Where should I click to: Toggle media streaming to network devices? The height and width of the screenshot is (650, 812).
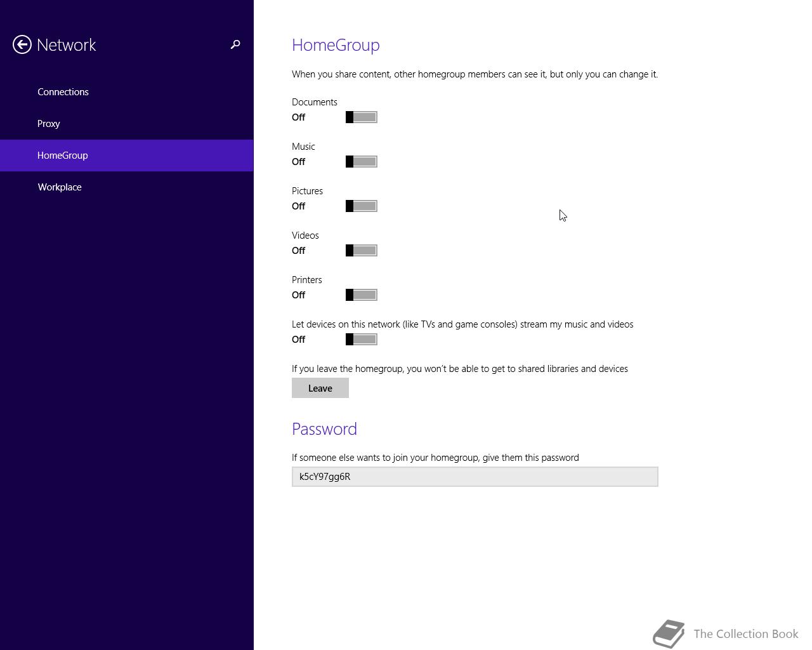tap(362, 340)
